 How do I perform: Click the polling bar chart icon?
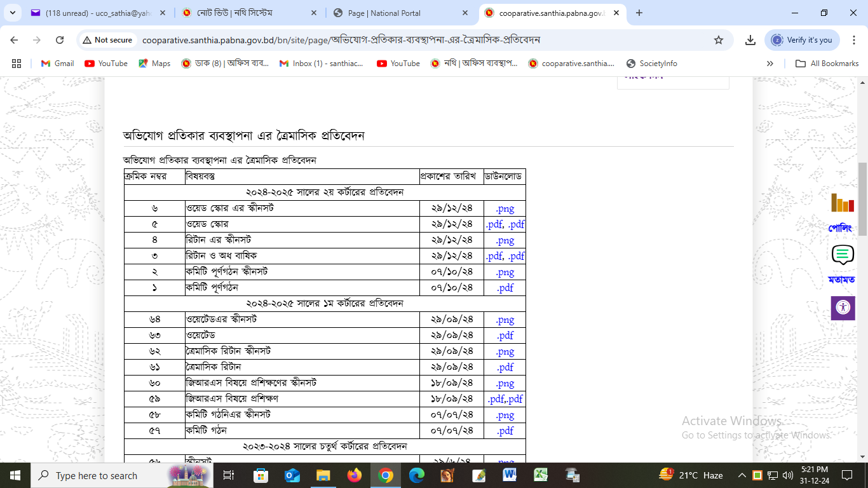click(x=842, y=203)
